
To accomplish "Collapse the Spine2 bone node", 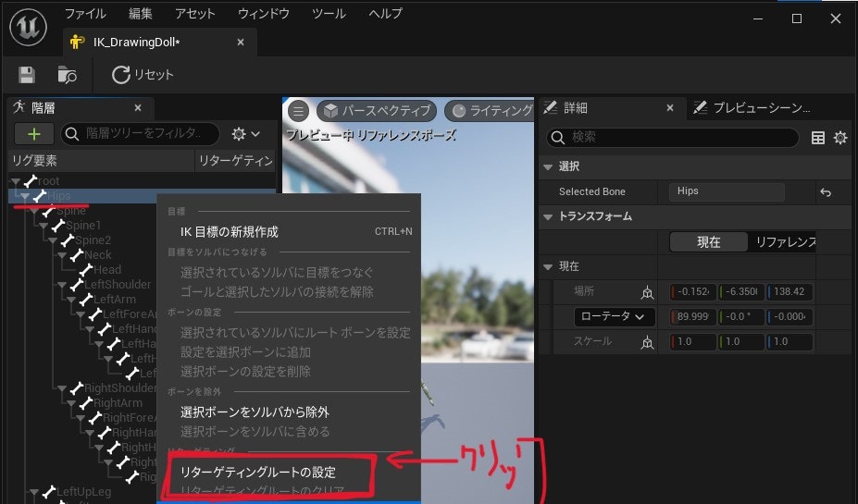I will pos(53,240).
